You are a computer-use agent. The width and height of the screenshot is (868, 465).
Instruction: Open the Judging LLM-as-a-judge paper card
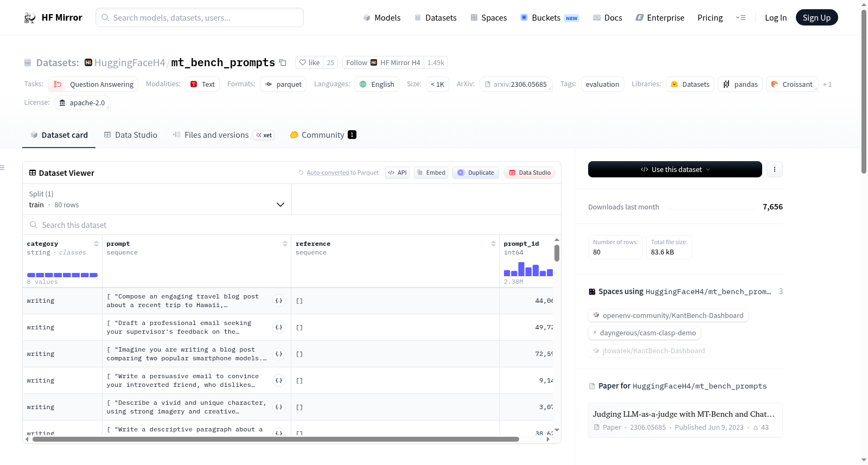[685, 420]
